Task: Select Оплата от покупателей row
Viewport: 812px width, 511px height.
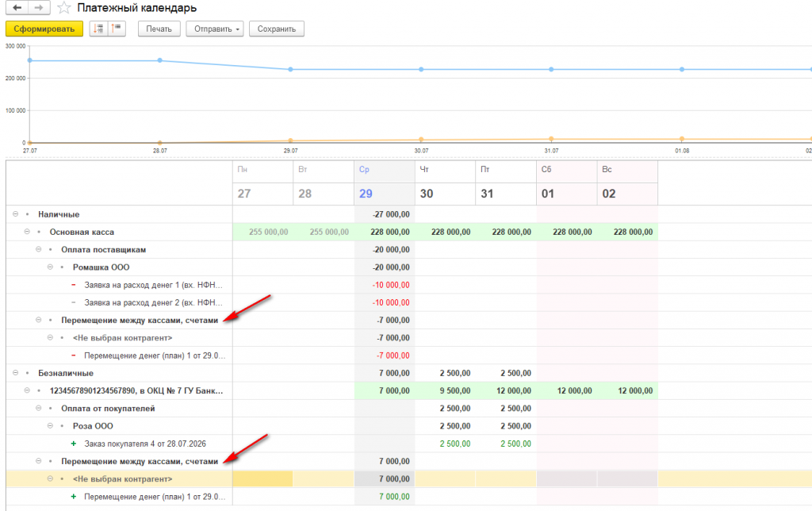Action: point(119,409)
